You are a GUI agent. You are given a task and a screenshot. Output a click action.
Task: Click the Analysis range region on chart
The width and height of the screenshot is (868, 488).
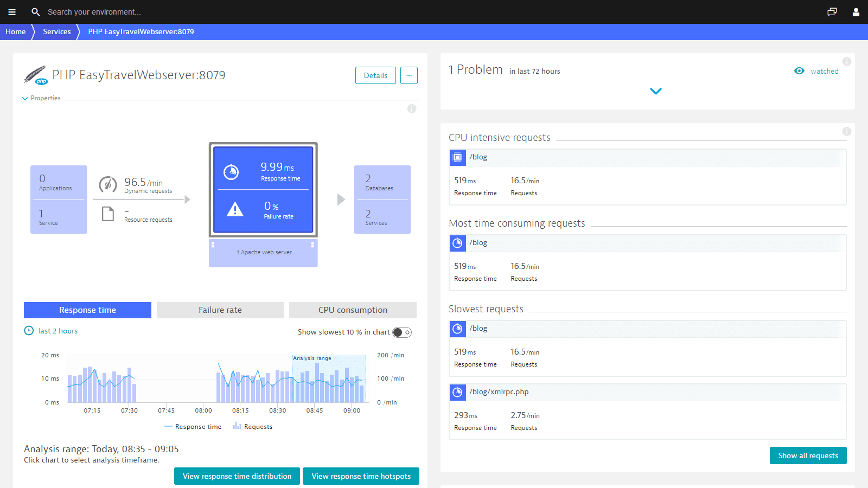(329, 378)
